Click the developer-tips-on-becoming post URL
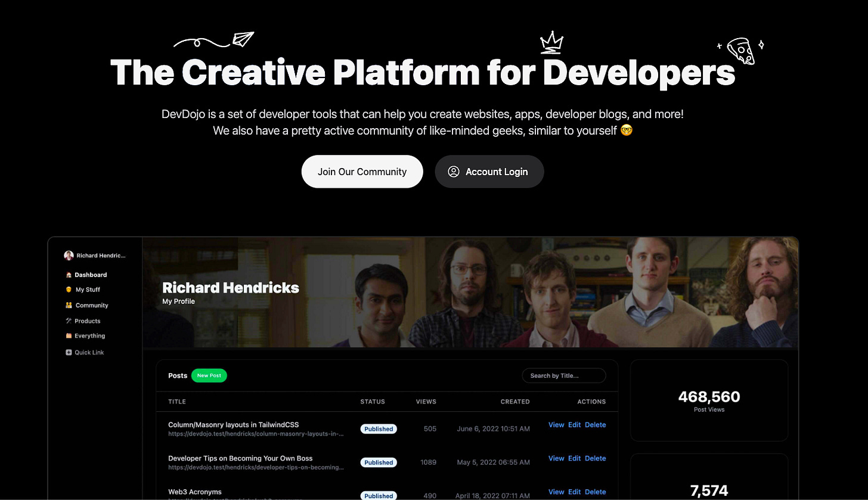 point(256,468)
